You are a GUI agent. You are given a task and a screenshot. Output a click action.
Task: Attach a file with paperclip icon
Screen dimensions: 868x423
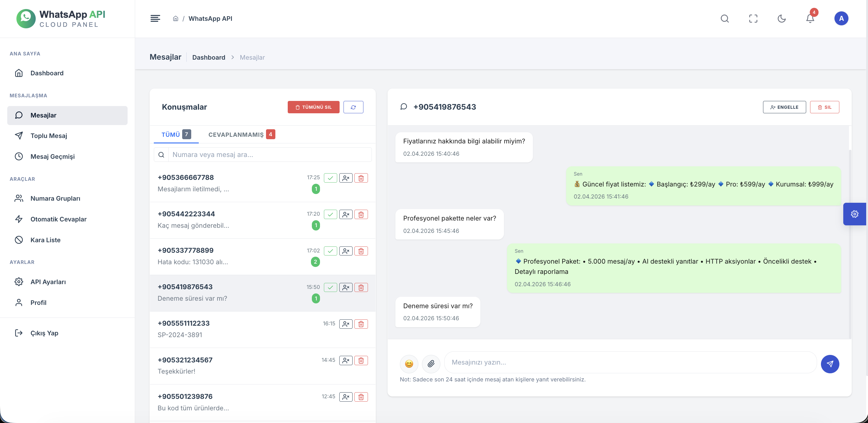point(431,364)
